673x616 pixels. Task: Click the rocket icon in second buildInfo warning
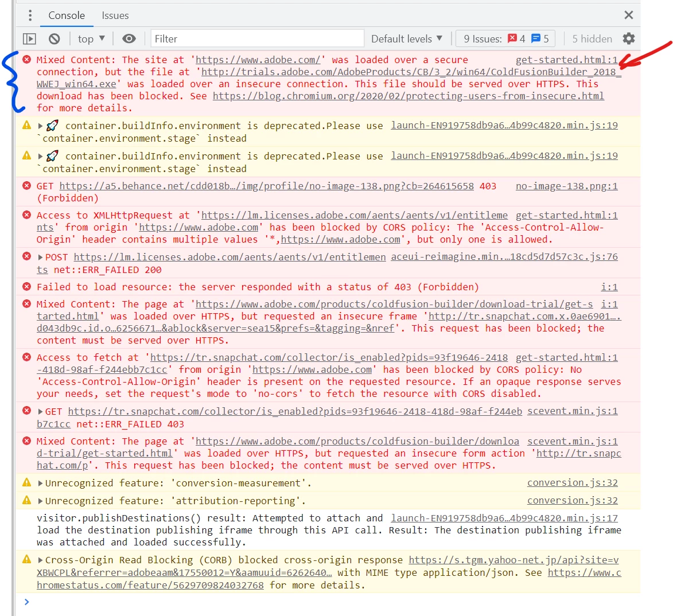click(52, 156)
